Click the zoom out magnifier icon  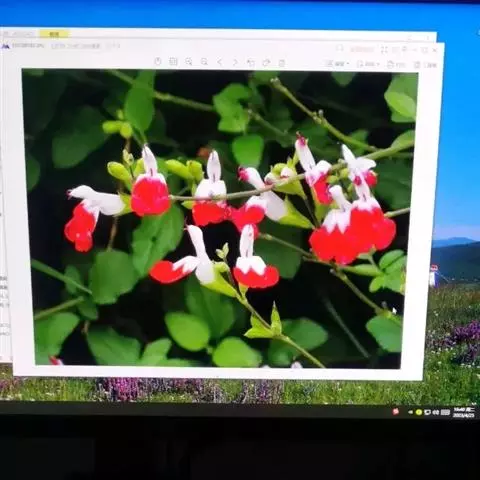coord(204,62)
